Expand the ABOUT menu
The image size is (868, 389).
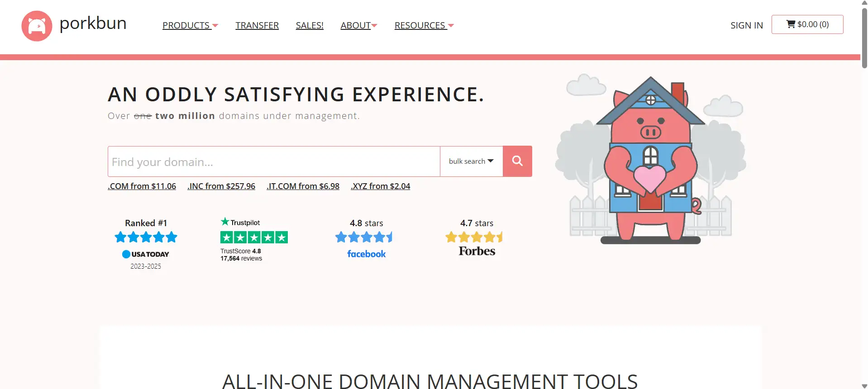click(x=359, y=25)
